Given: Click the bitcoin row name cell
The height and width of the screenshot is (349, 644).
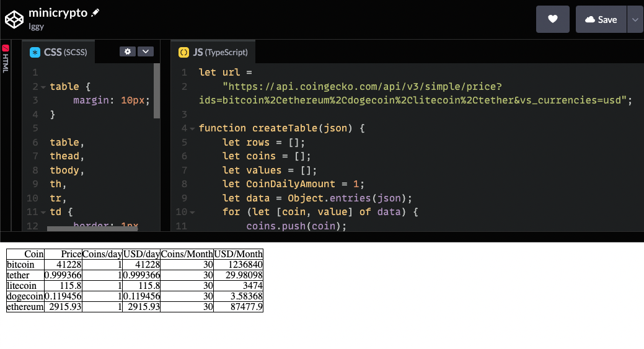Looking at the screenshot, I should point(25,265).
